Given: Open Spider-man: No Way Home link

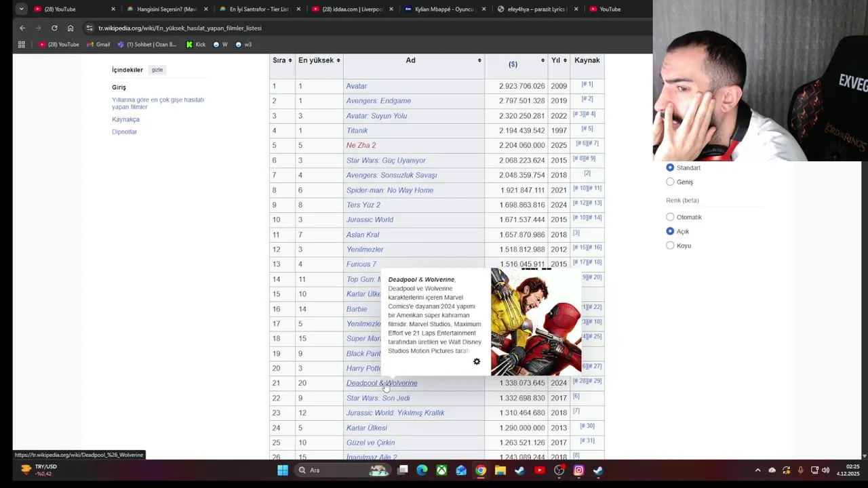Looking at the screenshot, I should 390,190.
